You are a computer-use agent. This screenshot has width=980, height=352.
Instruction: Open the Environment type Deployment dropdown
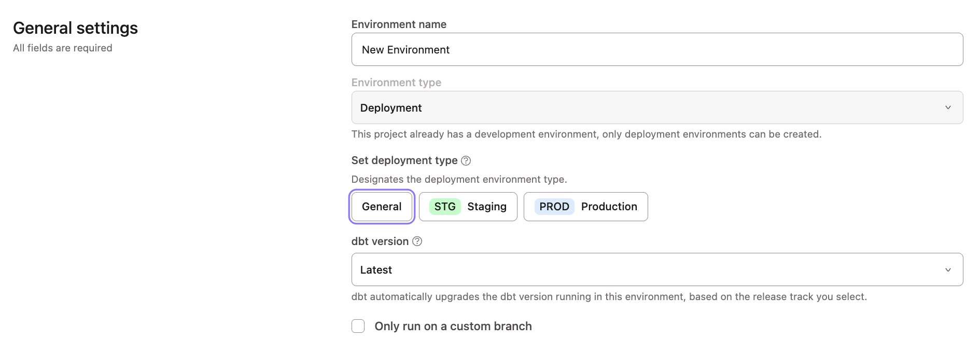pos(656,107)
